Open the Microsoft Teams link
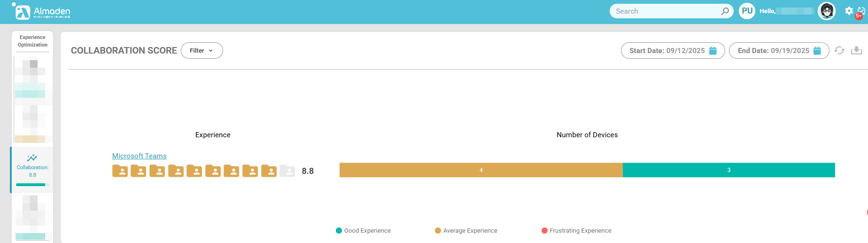The image size is (868, 243). click(x=139, y=156)
